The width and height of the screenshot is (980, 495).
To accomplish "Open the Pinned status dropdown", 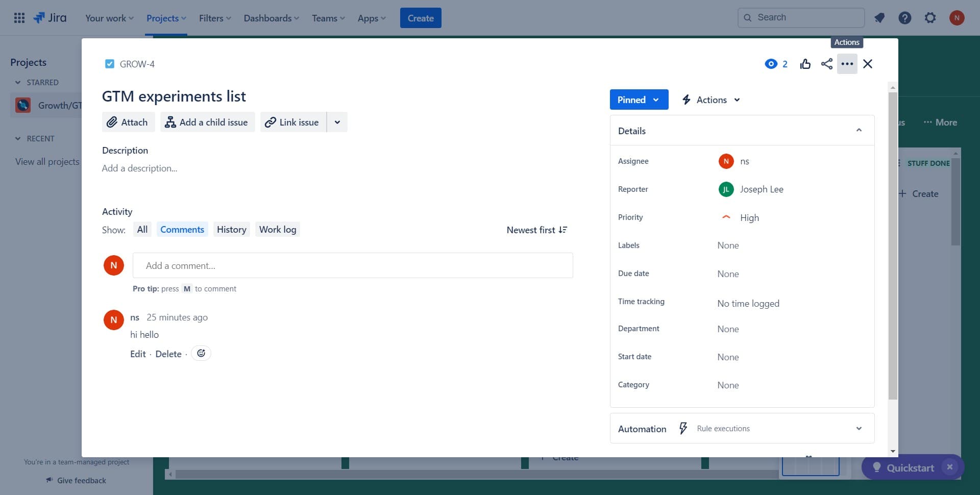I will tap(638, 100).
